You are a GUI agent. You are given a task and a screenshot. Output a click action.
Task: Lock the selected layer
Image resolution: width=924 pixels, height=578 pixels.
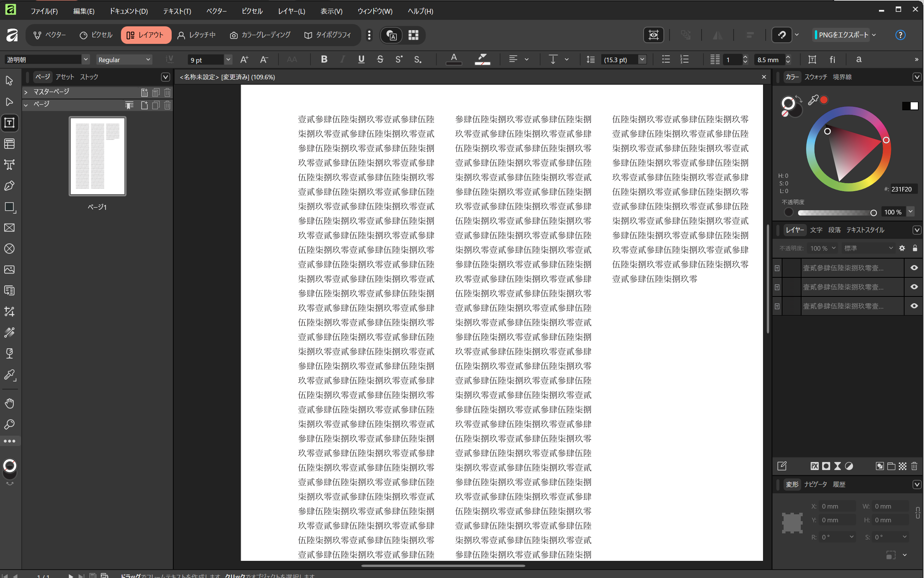[916, 248]
